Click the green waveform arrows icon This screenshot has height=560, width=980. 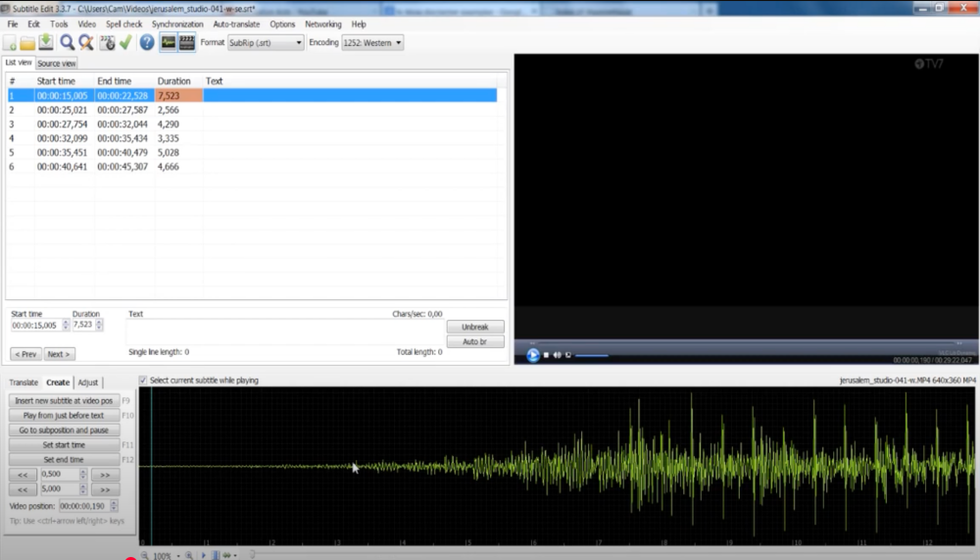(x=227, y=555)
